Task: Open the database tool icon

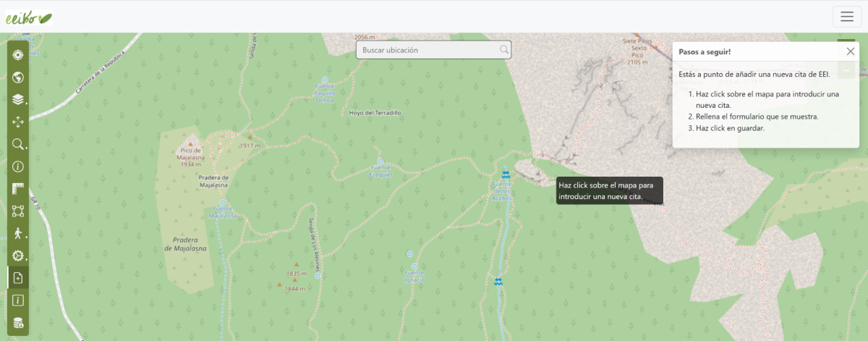Action: 18,322
